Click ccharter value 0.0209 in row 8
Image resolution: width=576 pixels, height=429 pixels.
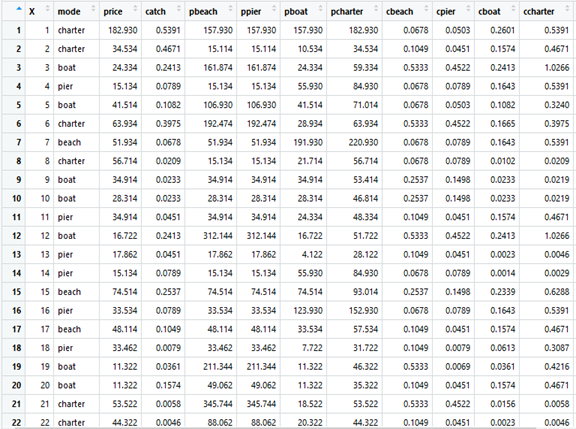(557, 161)
